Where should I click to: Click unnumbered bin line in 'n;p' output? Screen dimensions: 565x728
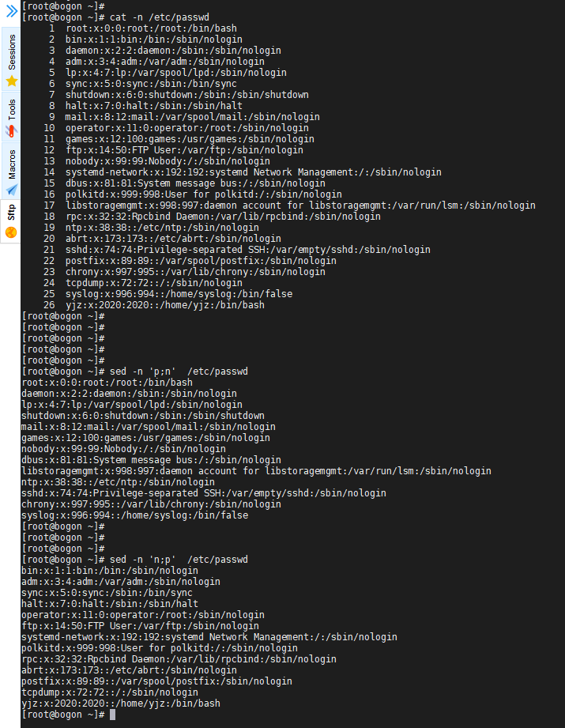click(x=110, y=571)
